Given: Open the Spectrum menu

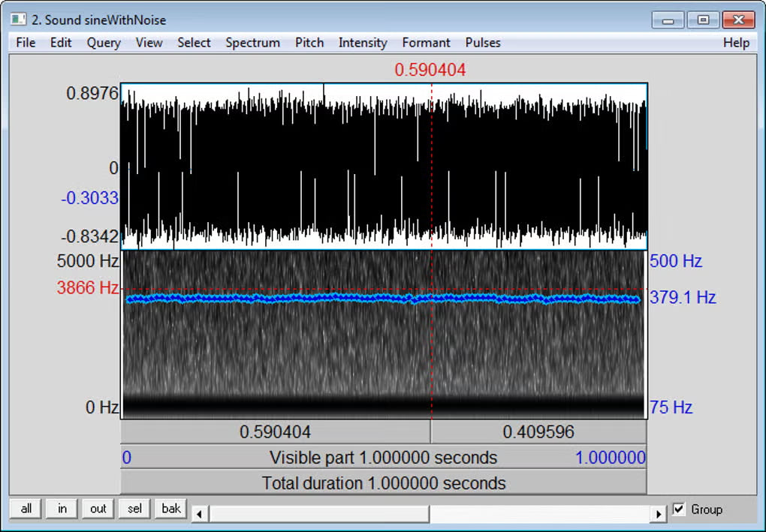Looking at the screenshot, I should tap(252, 43).
